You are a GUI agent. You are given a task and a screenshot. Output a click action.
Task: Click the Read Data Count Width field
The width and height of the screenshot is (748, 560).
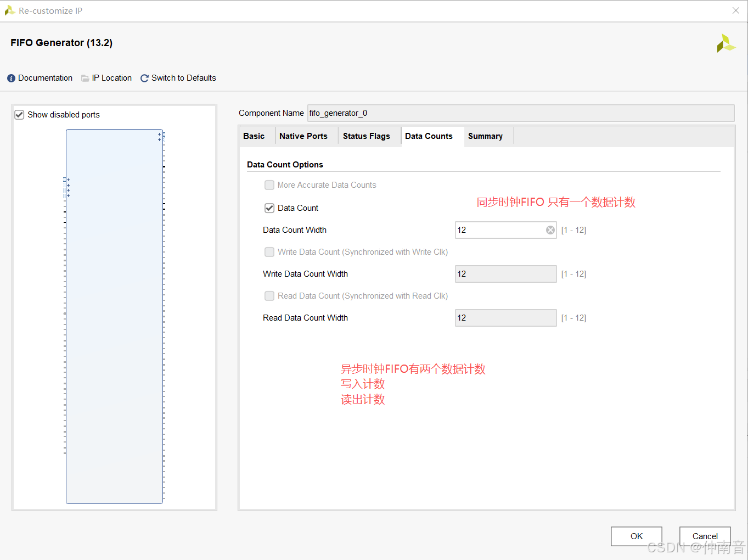click(506, 318)
